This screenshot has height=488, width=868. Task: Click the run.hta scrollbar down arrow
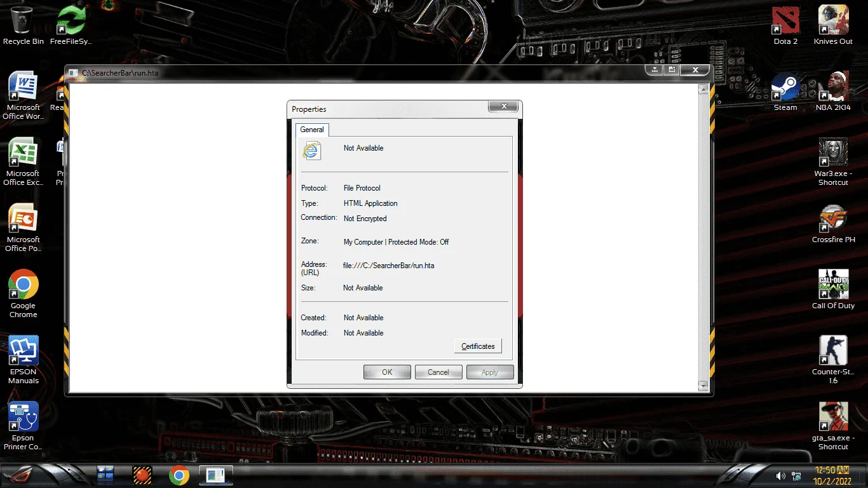(703, 386)
